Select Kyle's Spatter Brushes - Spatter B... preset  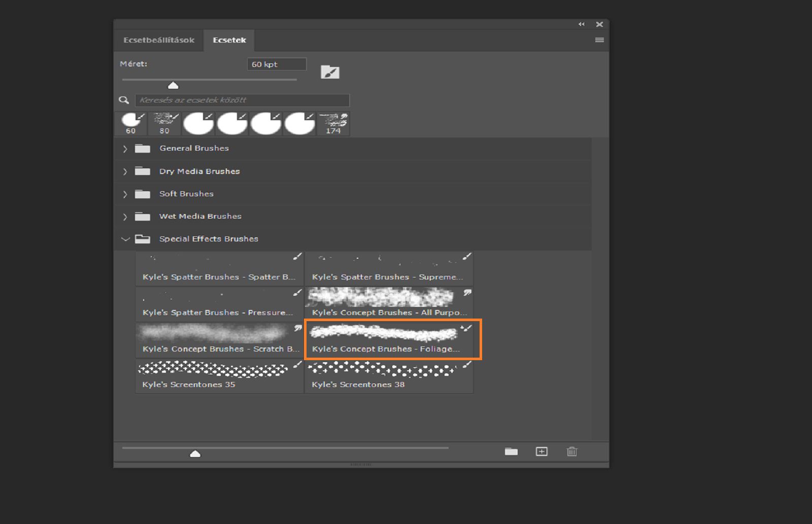point(219,268)
